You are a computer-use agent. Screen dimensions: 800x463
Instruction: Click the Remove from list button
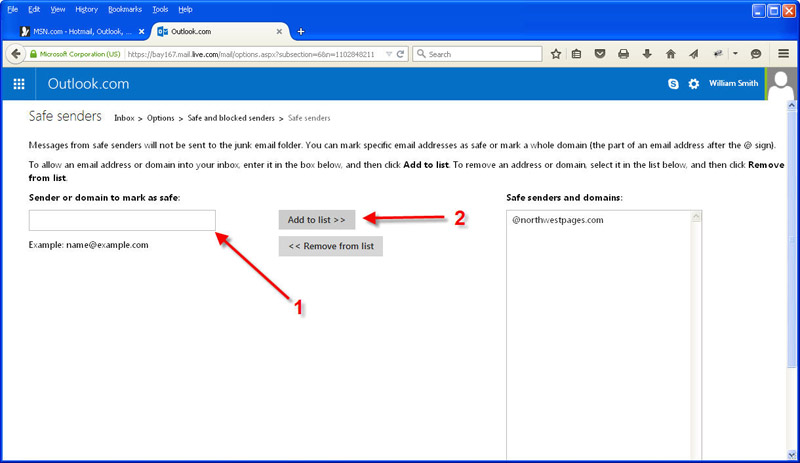point(331,246)
